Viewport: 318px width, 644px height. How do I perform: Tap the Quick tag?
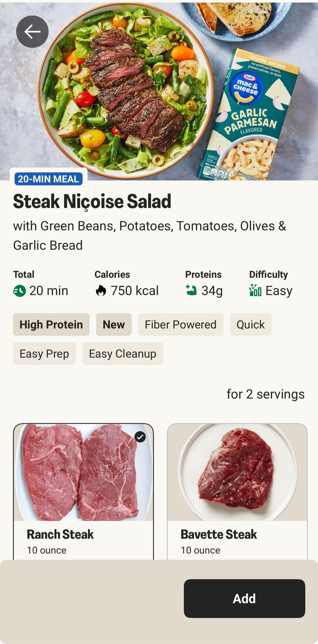251,325
